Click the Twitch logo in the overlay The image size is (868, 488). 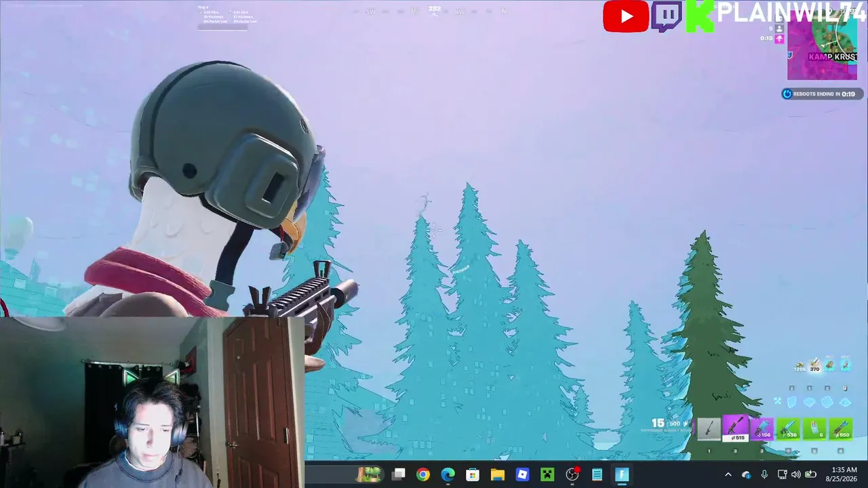click(666, 16)
